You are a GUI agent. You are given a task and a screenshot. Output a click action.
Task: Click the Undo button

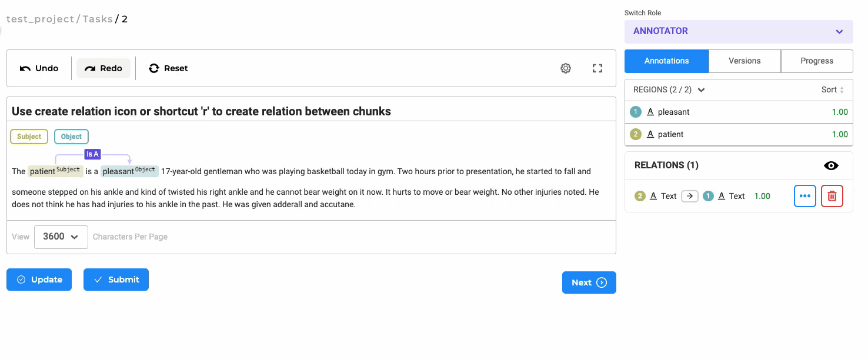pyautogui.click(x=39, y=68)
